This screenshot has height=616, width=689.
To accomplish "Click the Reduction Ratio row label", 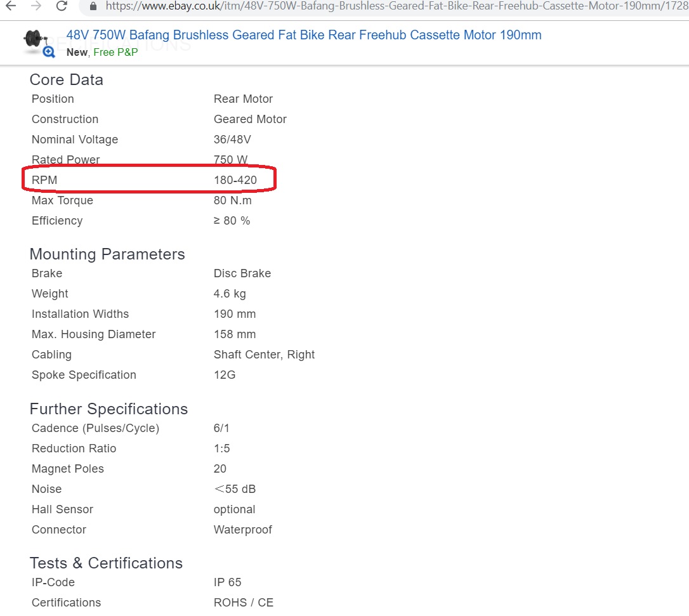I will [74, 449].
